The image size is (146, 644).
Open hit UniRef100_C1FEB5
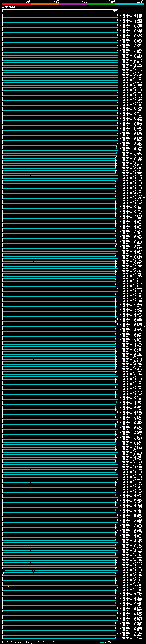(131, 146)
